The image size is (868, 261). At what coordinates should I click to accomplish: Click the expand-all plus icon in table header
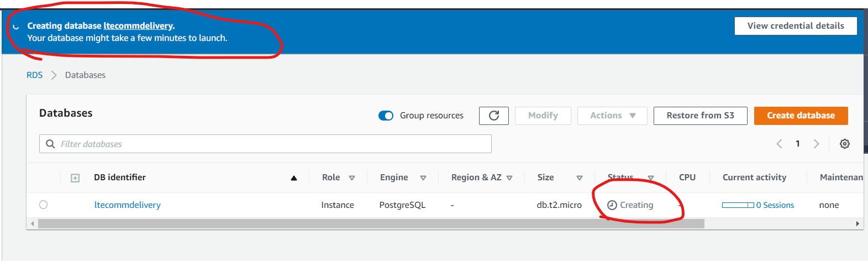coord(75,178)
